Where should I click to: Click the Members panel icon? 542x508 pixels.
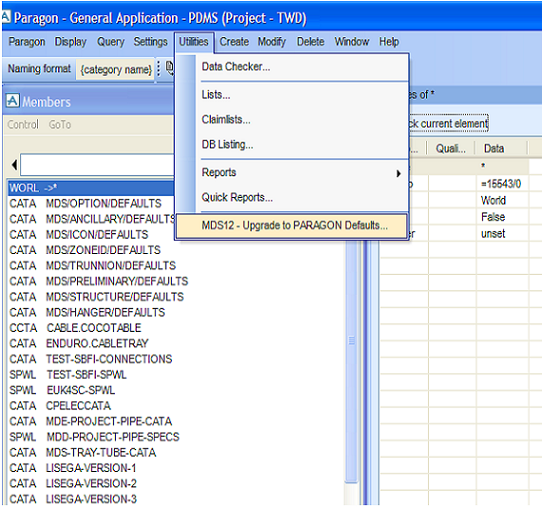click(x=12, y=101)
